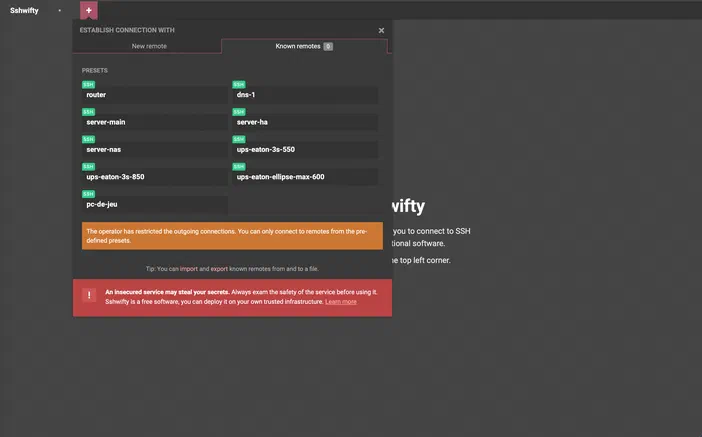Select the Known remotes tab
This screenshot has width=702, height=437.
[x=304, y=46]
